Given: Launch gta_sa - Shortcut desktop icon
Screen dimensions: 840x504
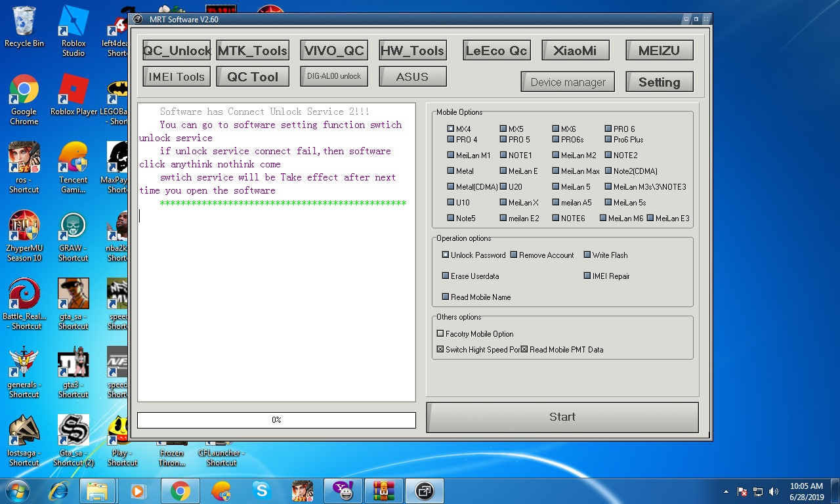Looking at the screenshot, I should click(x=73, y=304).
